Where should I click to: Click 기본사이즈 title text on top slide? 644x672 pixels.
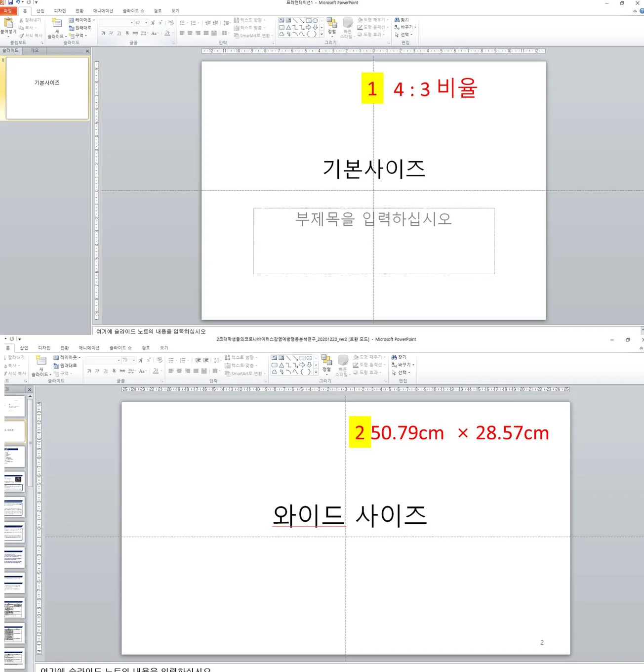pos(374,168)
